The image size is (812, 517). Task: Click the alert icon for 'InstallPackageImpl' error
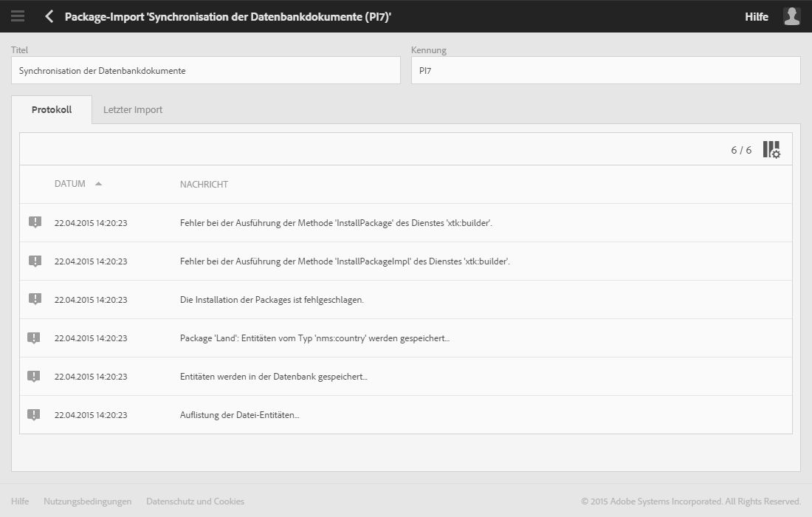pos(35,261)
